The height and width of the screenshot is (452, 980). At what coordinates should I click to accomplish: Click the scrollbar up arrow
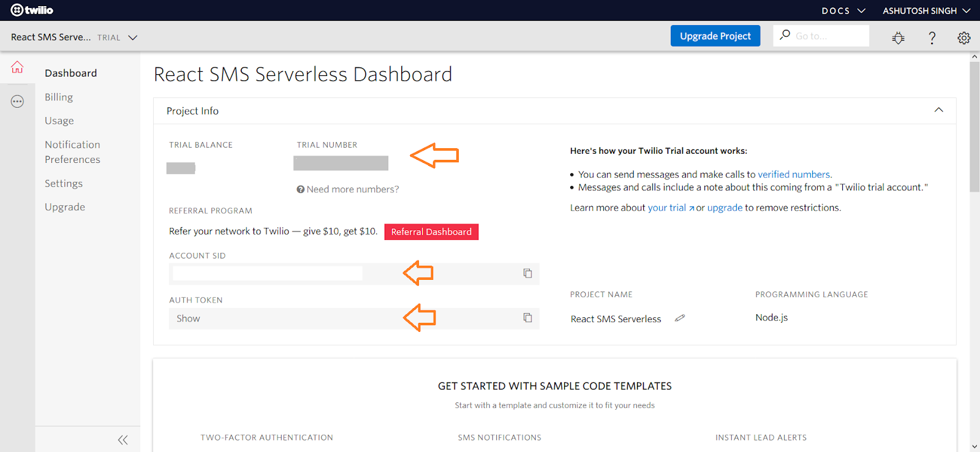[x=974, y=56]
